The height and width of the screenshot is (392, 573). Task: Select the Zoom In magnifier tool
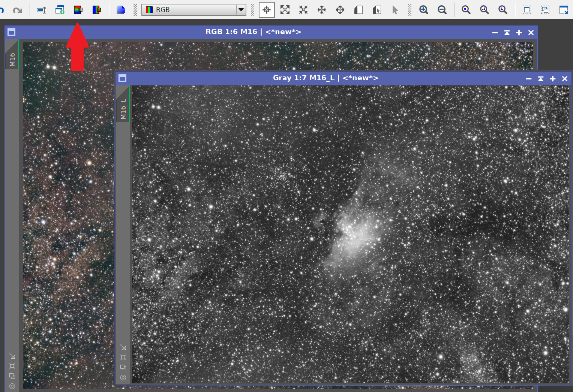click(x=424, y=10)
